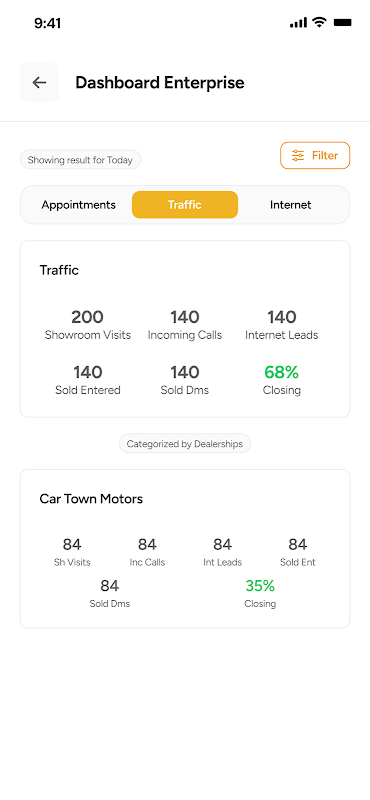The width and height of the screenshot is (370, 800).
Task: Select the Internet Leads stat
Action: pos(282,324)
